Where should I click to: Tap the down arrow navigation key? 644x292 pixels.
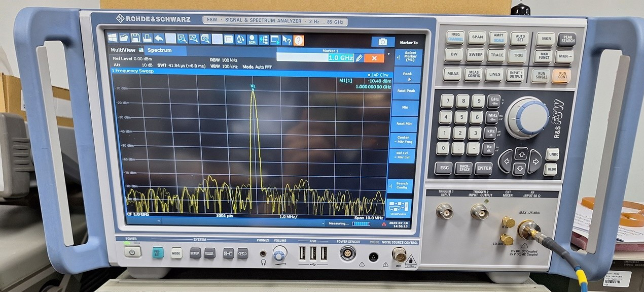pos(519,169)
